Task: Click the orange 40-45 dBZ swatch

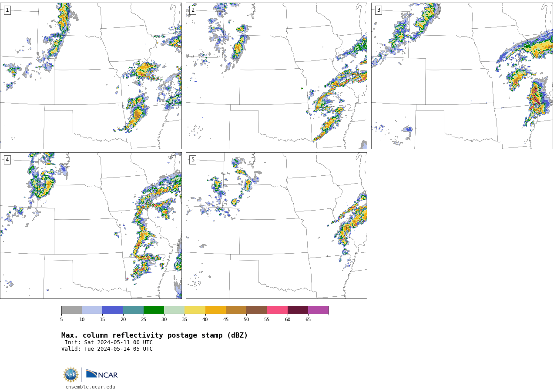Action: [215, 310]
